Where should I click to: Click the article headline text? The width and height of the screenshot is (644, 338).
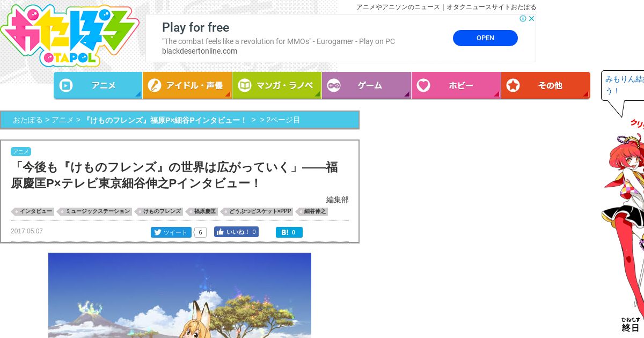pyautogui.click(x=174, y=175)
